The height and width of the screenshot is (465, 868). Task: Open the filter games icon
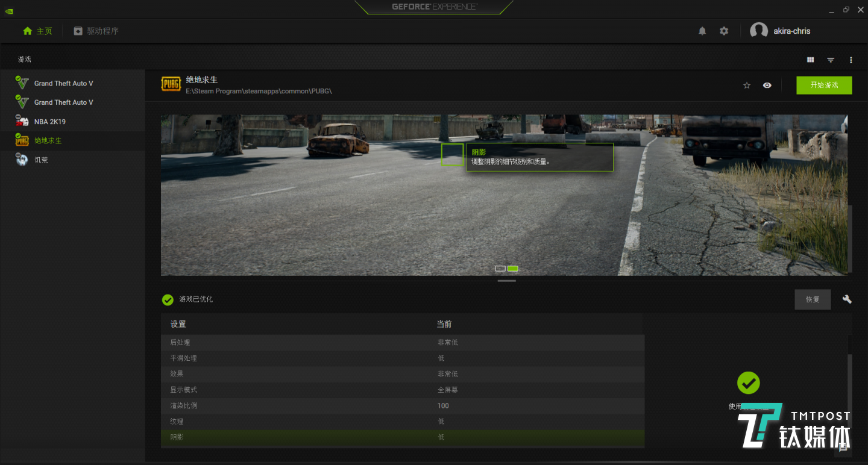[831, 60]
